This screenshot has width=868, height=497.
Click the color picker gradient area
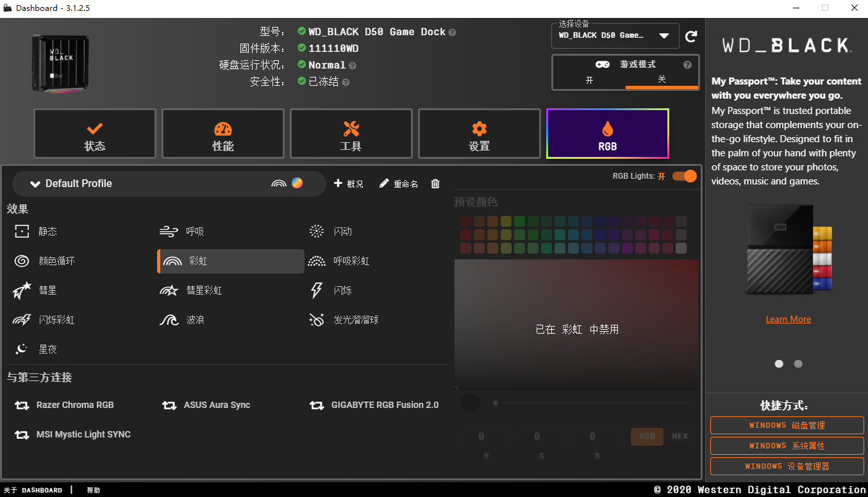(x=576, y=325)
